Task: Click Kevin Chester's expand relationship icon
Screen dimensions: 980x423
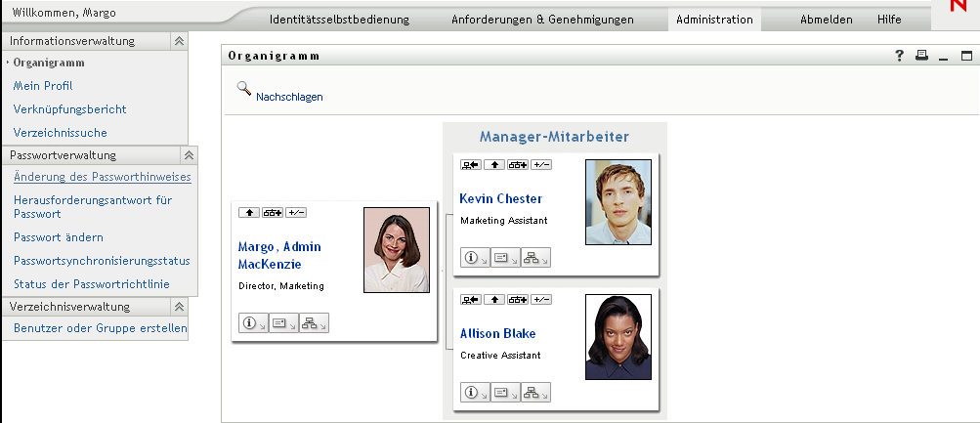Action: coord(518,165)
